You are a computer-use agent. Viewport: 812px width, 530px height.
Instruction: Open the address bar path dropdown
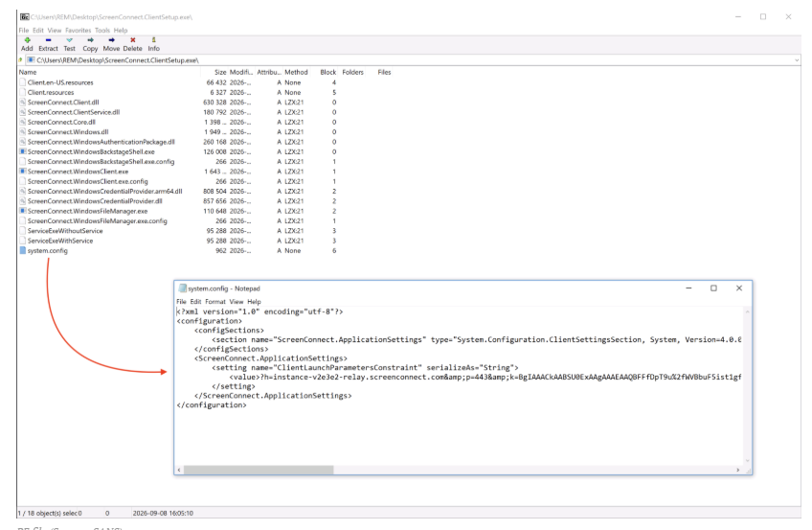(797, 60)
